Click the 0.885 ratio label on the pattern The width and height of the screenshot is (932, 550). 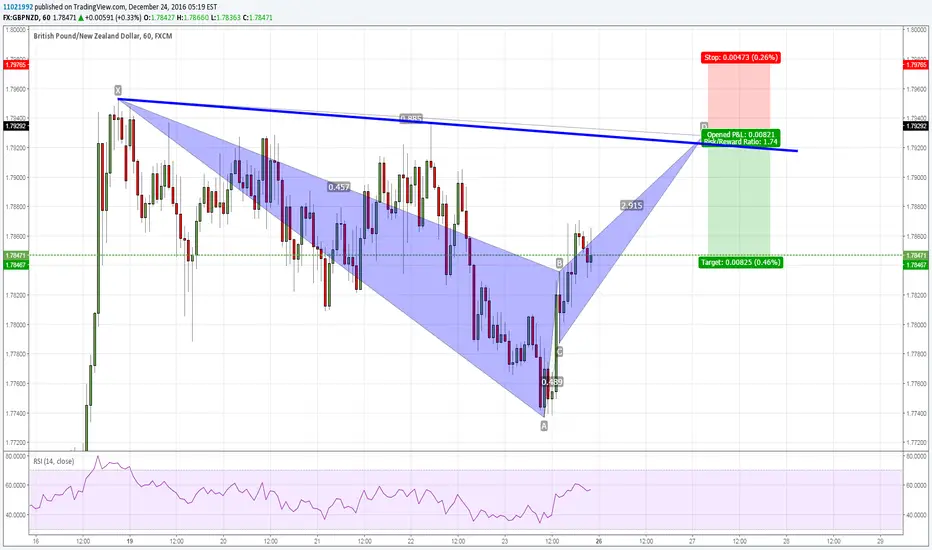pos(411,119)
